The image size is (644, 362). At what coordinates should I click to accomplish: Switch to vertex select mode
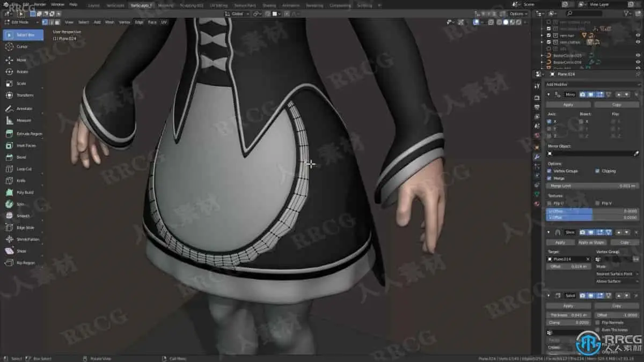(45, 22)
